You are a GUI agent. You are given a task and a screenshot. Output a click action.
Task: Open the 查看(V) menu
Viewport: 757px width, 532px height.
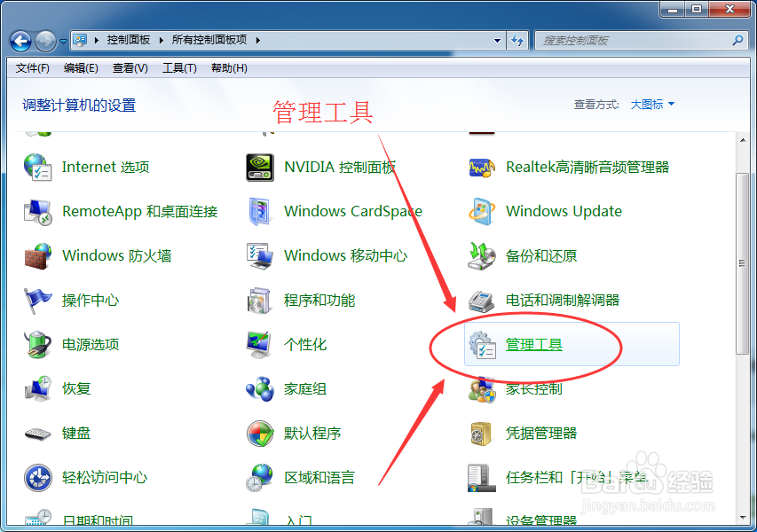coord(130,68)
